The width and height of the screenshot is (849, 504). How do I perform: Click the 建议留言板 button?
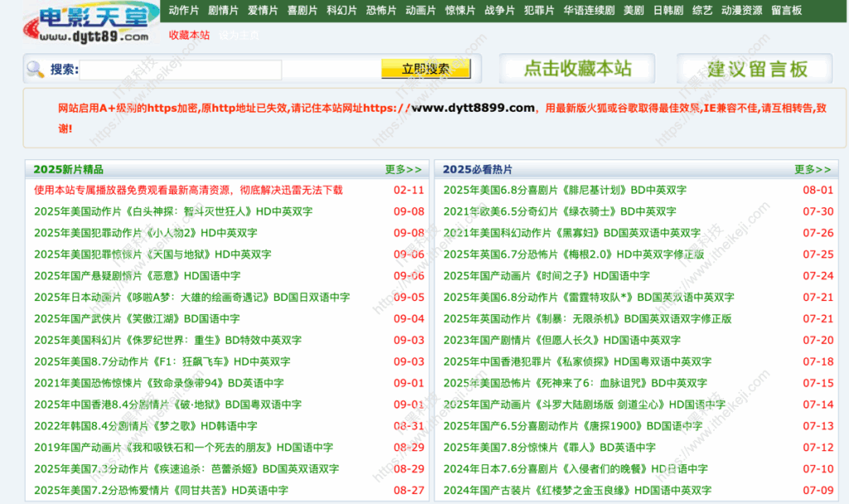pyautogui.click(x=755, y=69)
